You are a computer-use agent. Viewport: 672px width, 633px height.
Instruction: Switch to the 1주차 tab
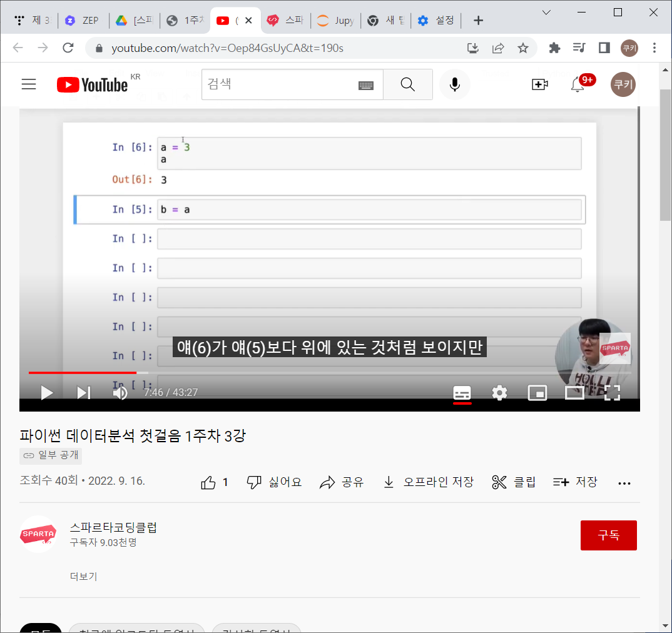point(185,20)
